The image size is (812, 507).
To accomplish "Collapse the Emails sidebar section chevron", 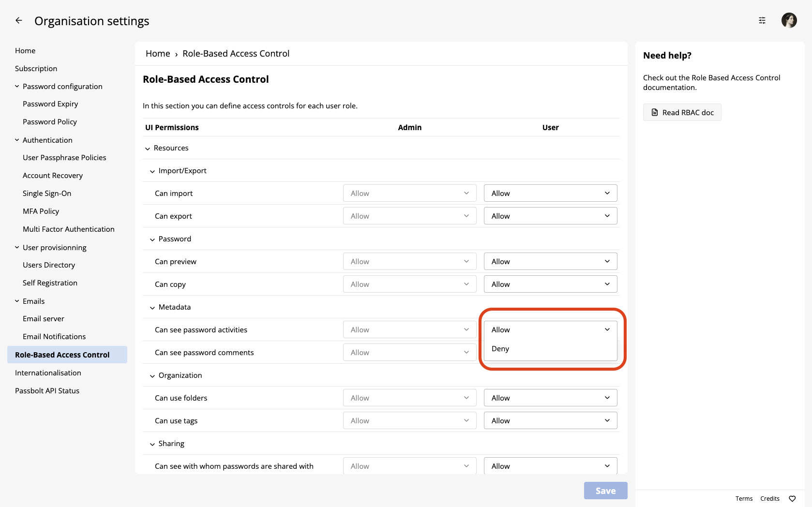I will click(x=17, y=301).
